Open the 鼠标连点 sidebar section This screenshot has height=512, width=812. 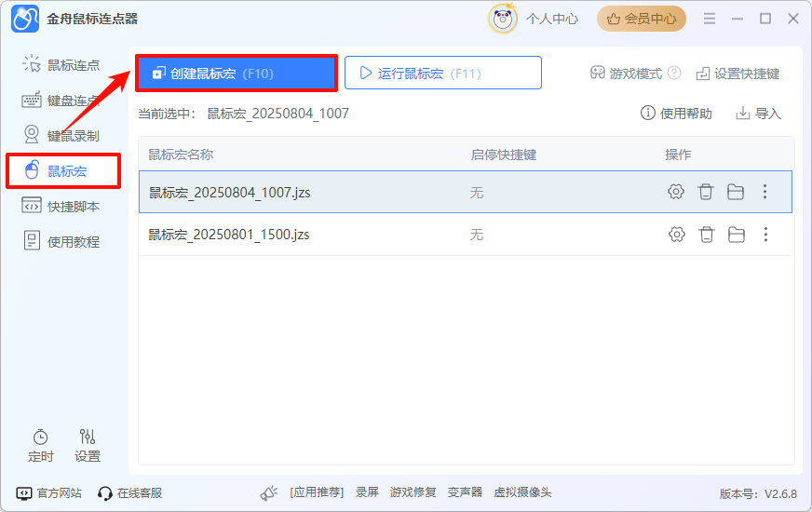click(61, 65)
